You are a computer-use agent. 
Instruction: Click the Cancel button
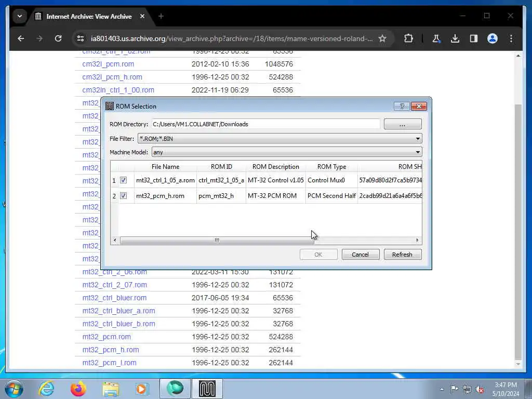[x=361, y=255]
